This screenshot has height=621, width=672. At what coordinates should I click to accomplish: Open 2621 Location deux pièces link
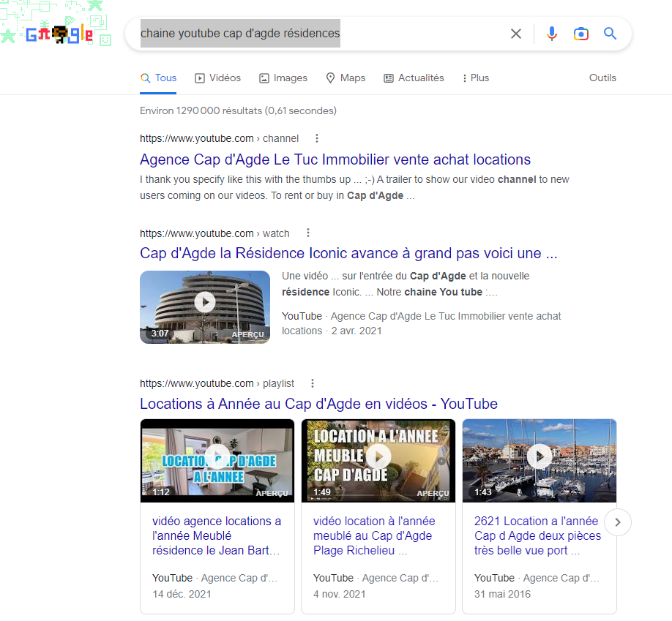coord(537,535)
